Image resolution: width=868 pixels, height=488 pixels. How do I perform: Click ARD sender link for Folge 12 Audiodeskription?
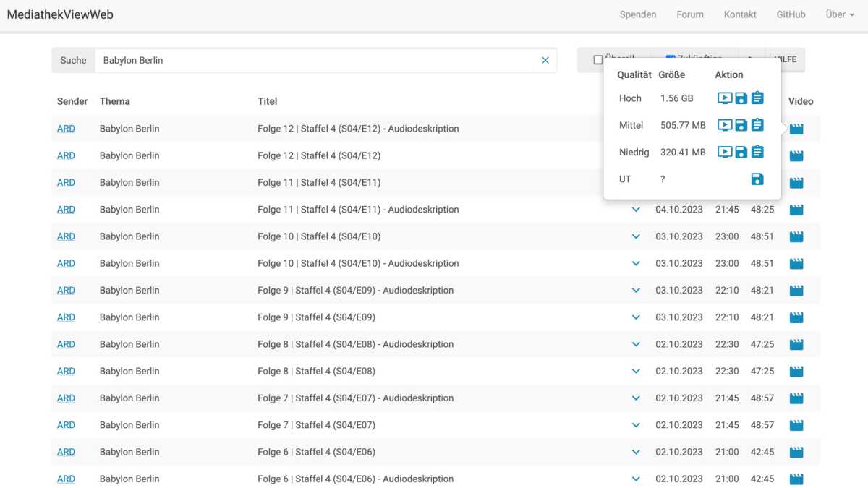66,129
